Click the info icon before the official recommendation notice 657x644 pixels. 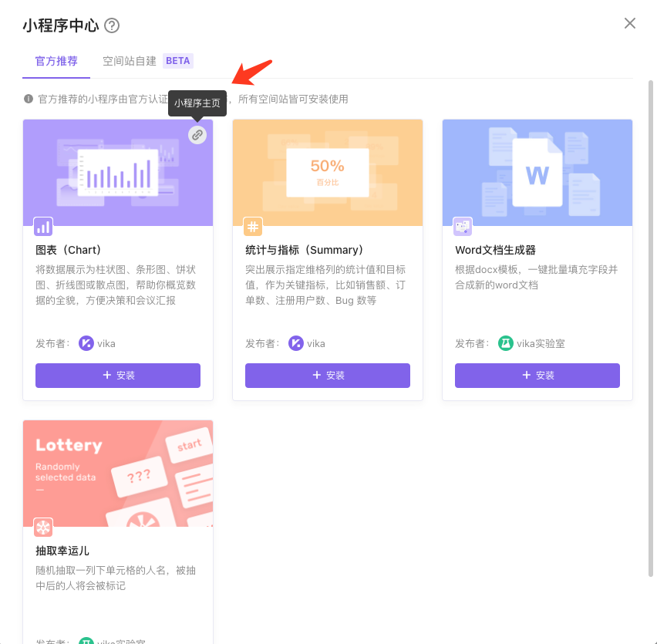pyautogui.click(x=29, y=99)
